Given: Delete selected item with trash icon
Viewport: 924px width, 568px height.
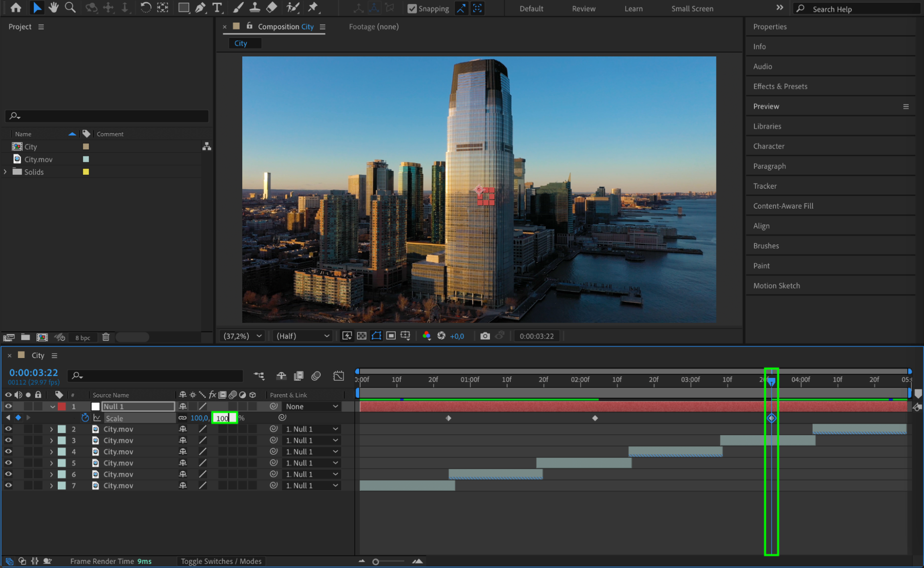Looking at the screenshot, I should (106, 337).
